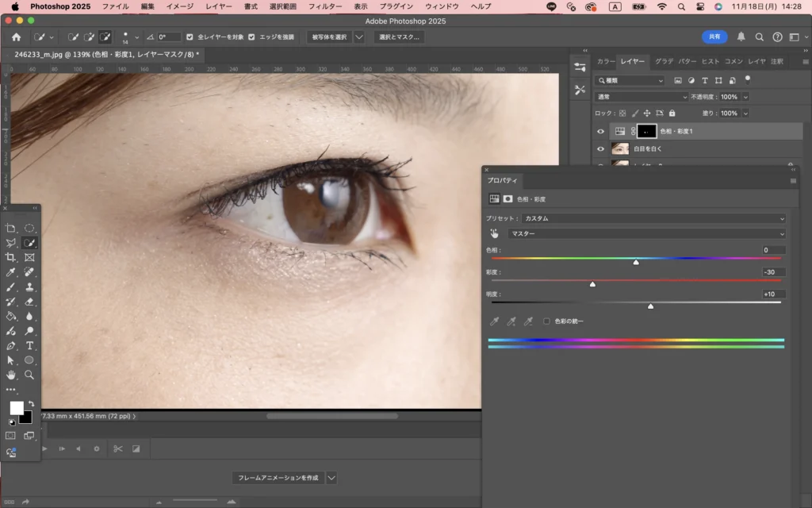Uncheck the 全レイヤーを対象 checkbox

tap(189, 37)
